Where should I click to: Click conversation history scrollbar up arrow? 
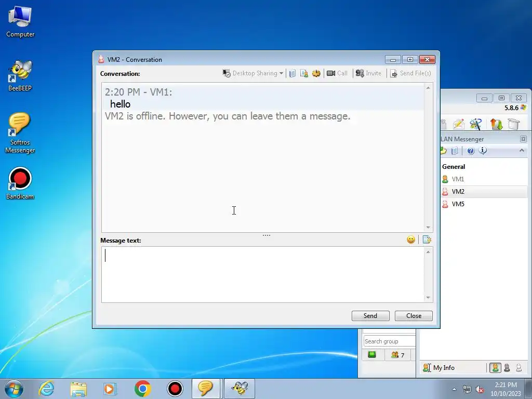428,88
